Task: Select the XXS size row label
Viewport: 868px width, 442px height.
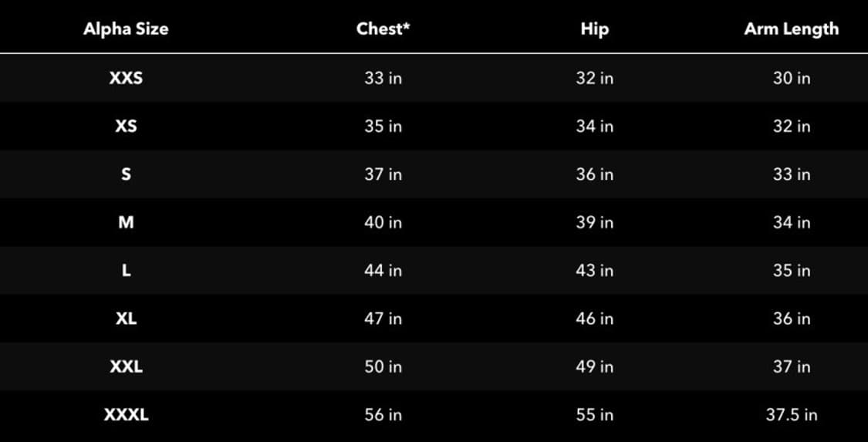Action: (126, 78)
